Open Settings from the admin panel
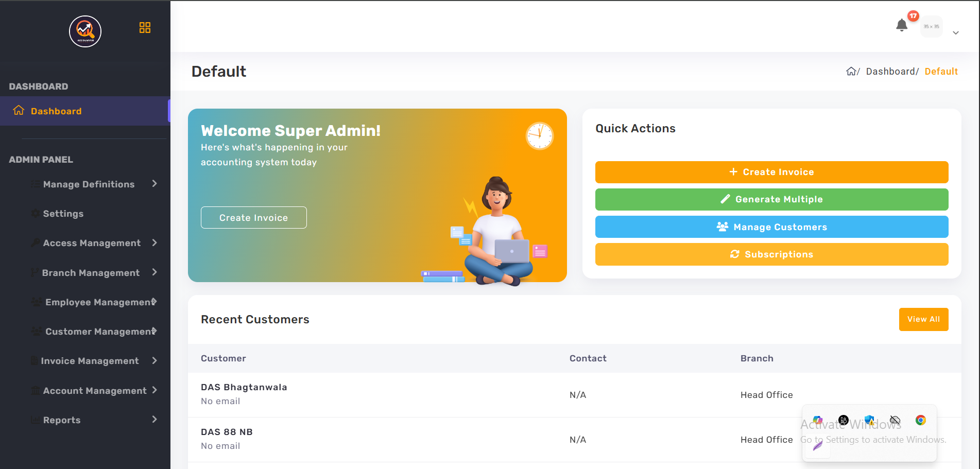This screenshot has width=980, height=469. pos(63,214)
